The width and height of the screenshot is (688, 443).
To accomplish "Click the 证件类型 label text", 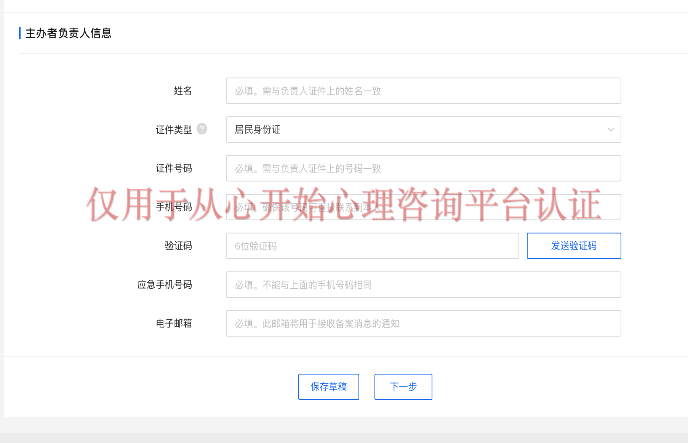I will [x=167, y=130].
